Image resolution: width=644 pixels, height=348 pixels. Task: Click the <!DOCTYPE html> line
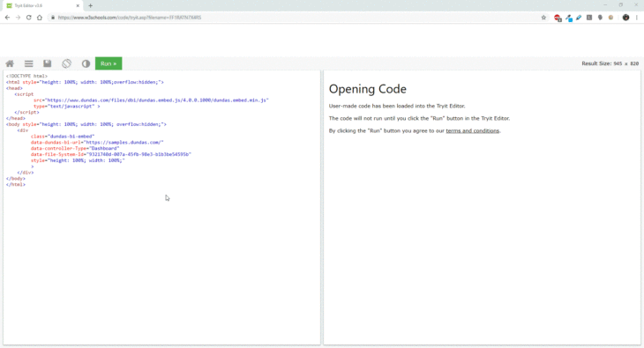click(x=26, y=76)
